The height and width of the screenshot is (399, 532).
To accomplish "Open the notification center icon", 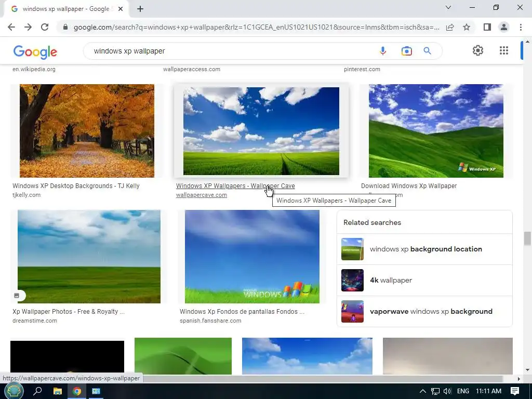I will click(x=515, y=391).
